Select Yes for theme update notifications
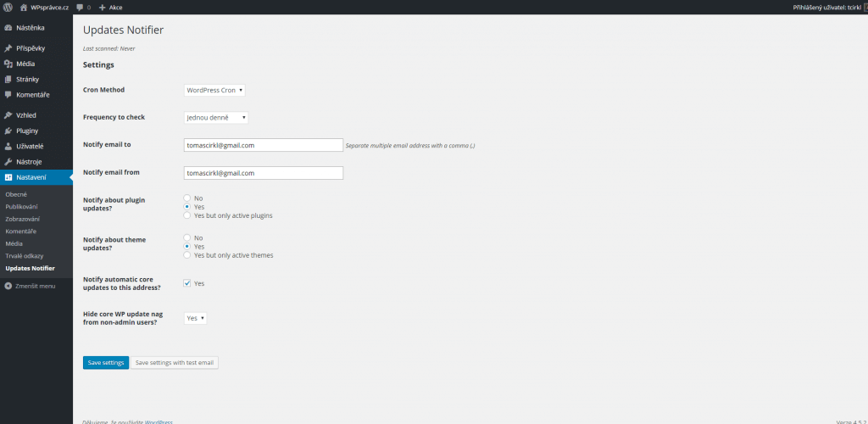This screenshot has height=424, width=868. pos(187,246)
